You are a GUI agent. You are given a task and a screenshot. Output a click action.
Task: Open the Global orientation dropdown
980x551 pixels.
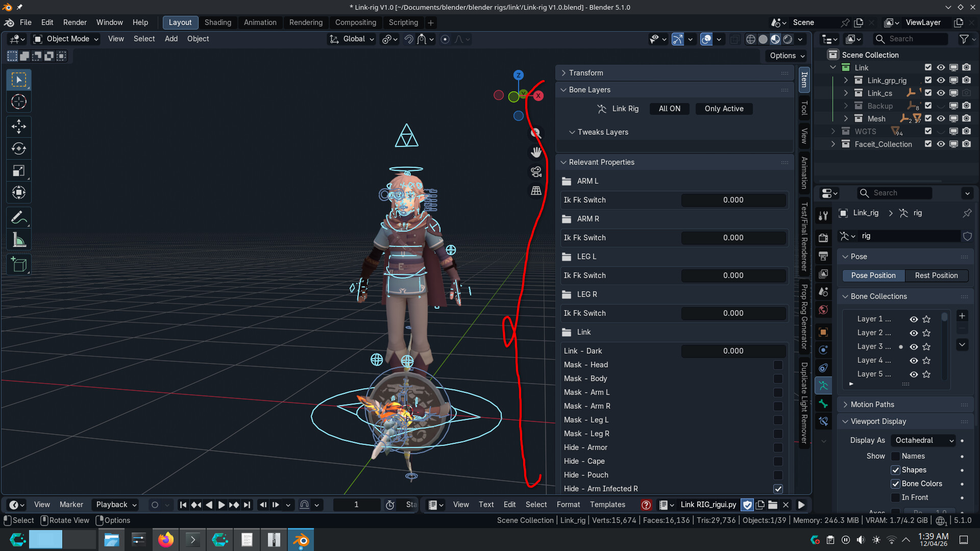point(352,39)
